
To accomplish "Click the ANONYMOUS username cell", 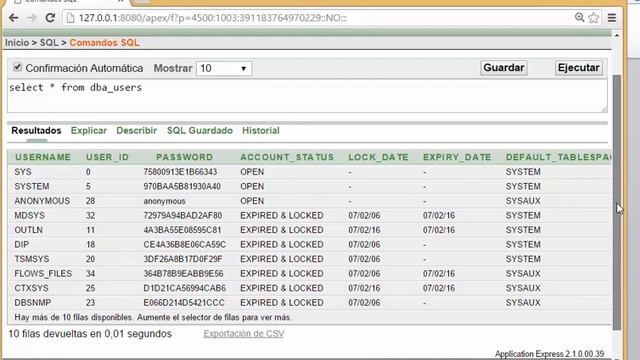I will pos(42,201).
